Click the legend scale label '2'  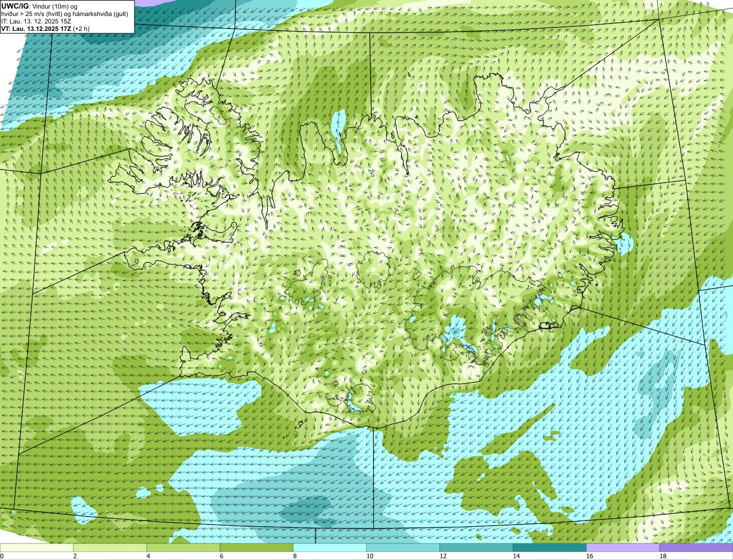click(x=75, y=556)
